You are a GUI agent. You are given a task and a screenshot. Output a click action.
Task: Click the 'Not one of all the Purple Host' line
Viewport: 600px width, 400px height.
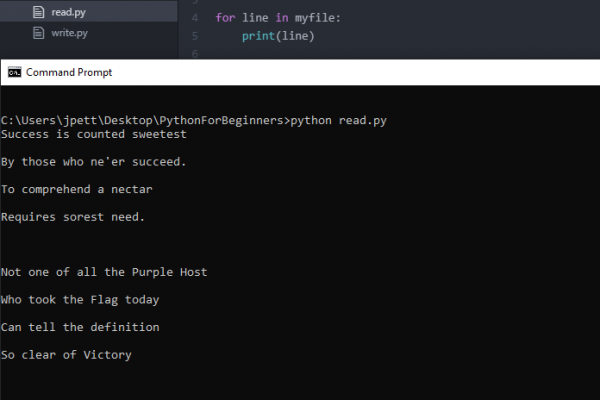point(104,272)
